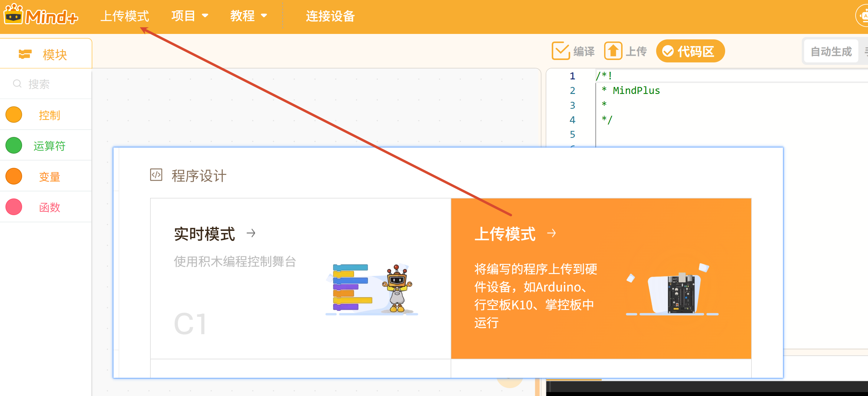Select the 函数 block category

pyautogui.click(x=46, y=207)
